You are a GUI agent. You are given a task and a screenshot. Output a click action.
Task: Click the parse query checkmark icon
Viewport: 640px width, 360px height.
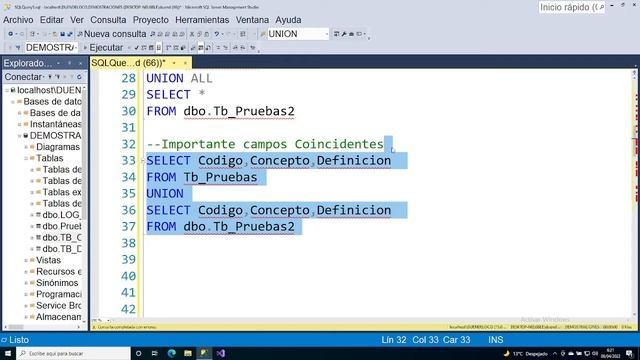coord(137,48)
